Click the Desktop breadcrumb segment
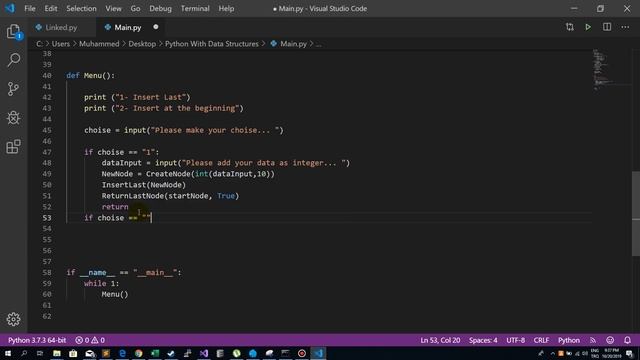 pos(142,44)
